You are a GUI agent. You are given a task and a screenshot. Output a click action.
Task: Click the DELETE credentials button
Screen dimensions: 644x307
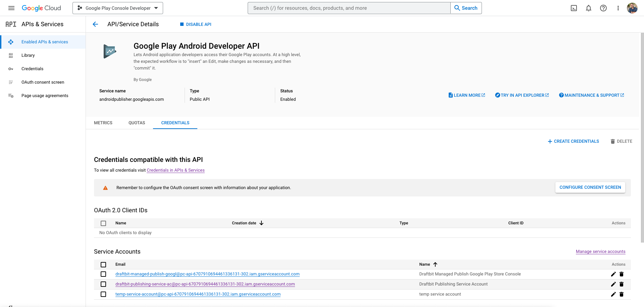pyautogui.click(x=621, y=141)
